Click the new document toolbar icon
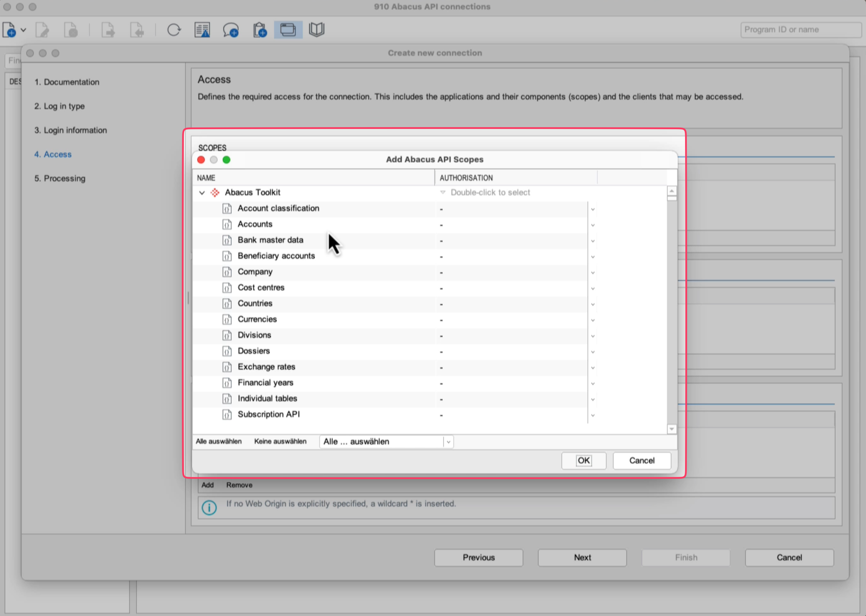 coord(9,30)
